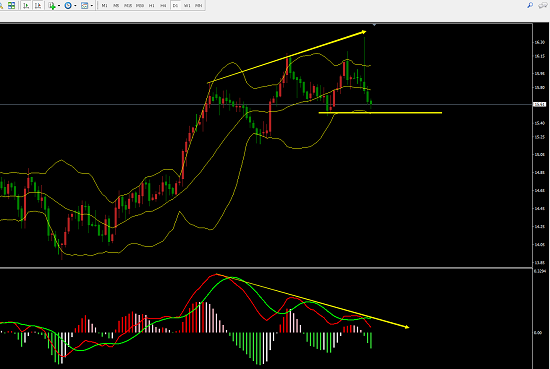550x369 pixels.
Task: Open the chat bubbles icon
Action: pyautogui.click(x=542, y=5)
